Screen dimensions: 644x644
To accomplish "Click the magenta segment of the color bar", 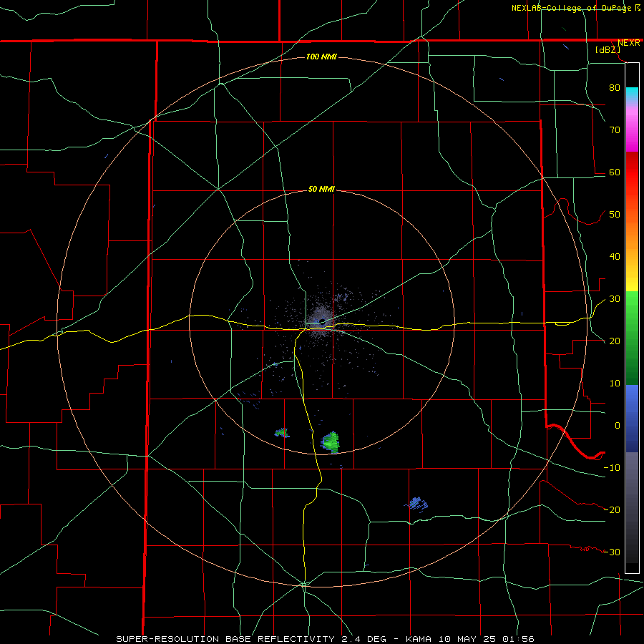I will click(632, 132).
